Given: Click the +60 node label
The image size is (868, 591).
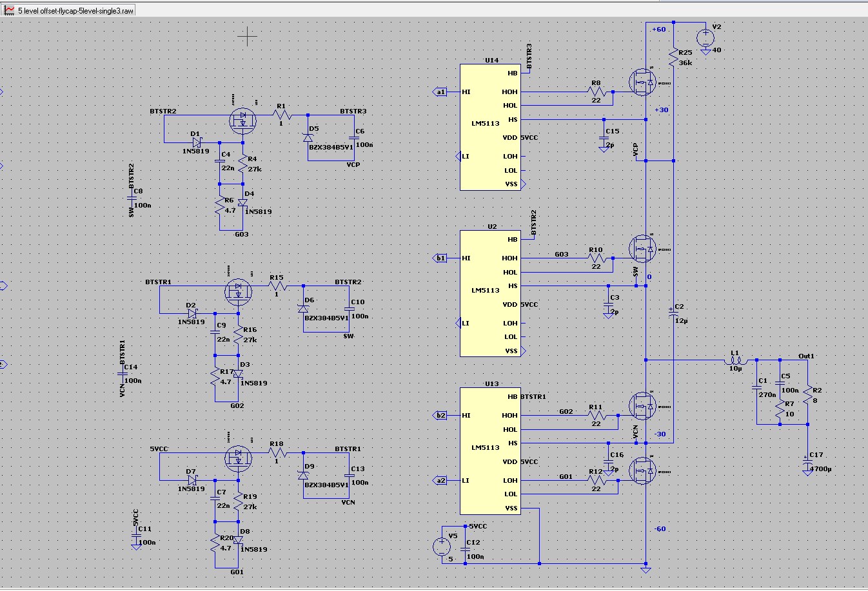Looking at the screenshot, I should [658, 30].
